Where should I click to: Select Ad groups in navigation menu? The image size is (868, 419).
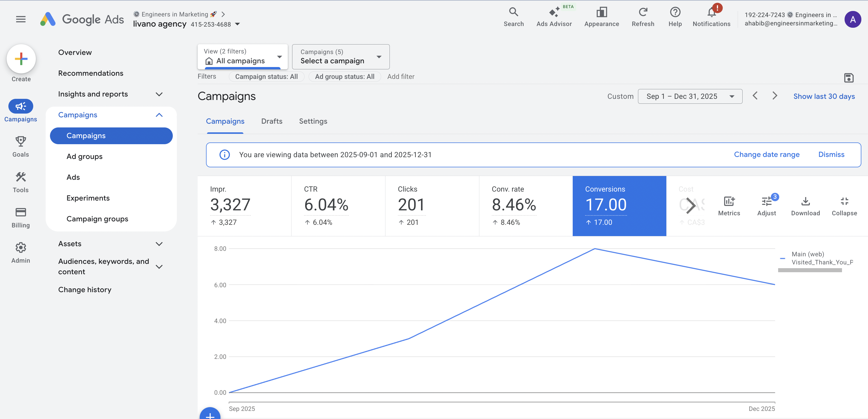84,156
